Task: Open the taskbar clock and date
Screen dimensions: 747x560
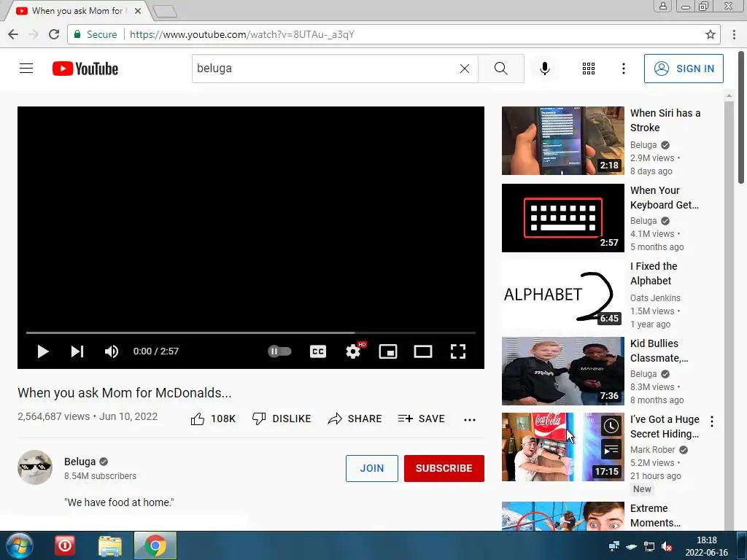Action: pos(706,546)
